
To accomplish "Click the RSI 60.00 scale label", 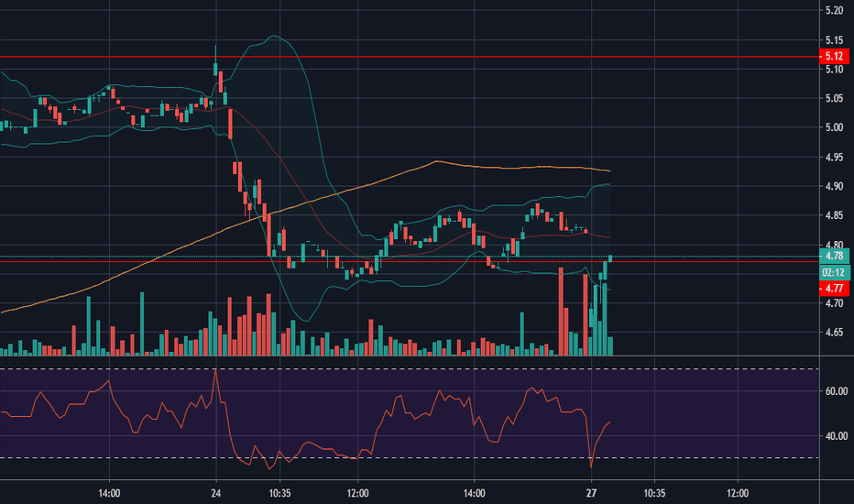I will pyautogui.click(x=837, y=390).
